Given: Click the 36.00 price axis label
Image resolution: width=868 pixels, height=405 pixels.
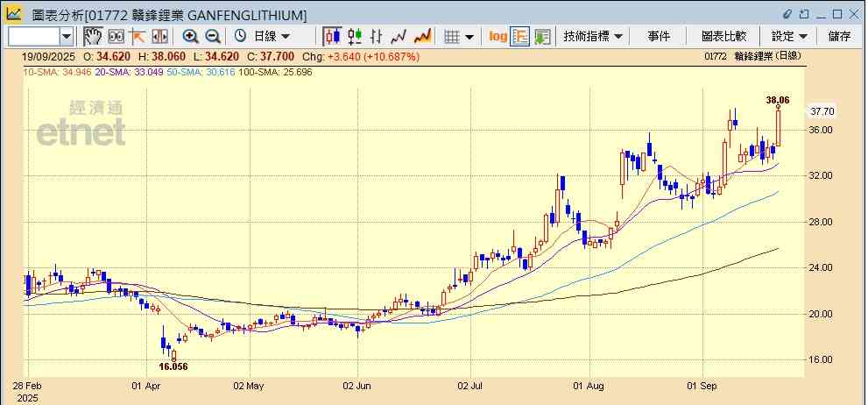Looking at the screenshot, I should click(x=822, y=130).
